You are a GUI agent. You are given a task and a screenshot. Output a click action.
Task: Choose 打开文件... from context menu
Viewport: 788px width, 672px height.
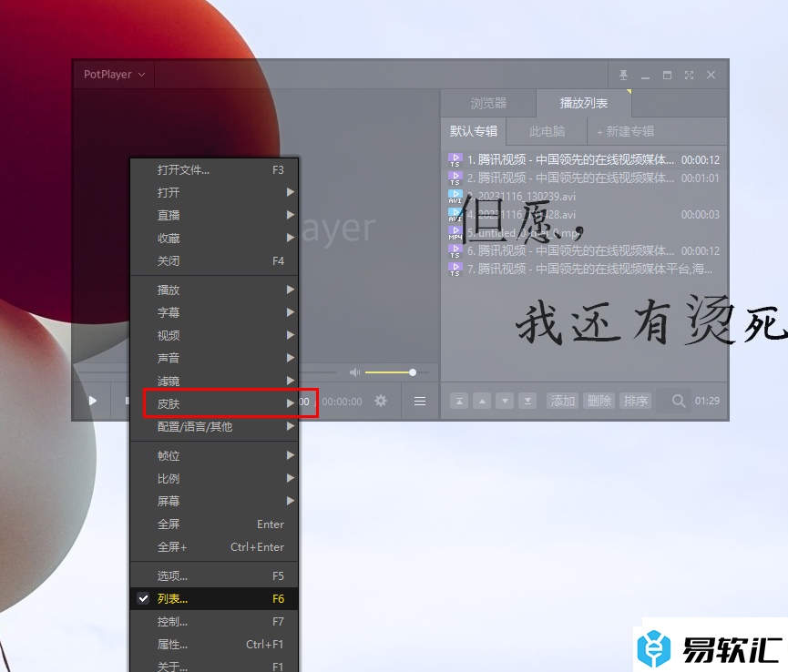215,170
